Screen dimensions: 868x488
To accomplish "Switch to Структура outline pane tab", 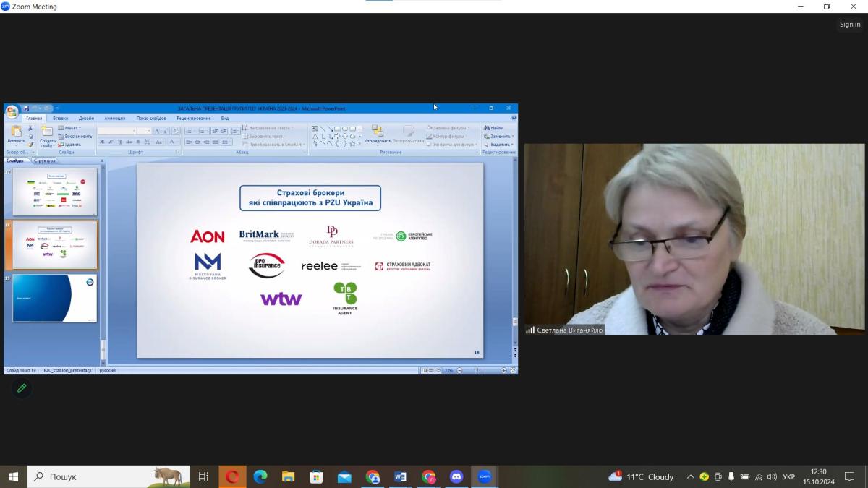I will coord(46,160).
